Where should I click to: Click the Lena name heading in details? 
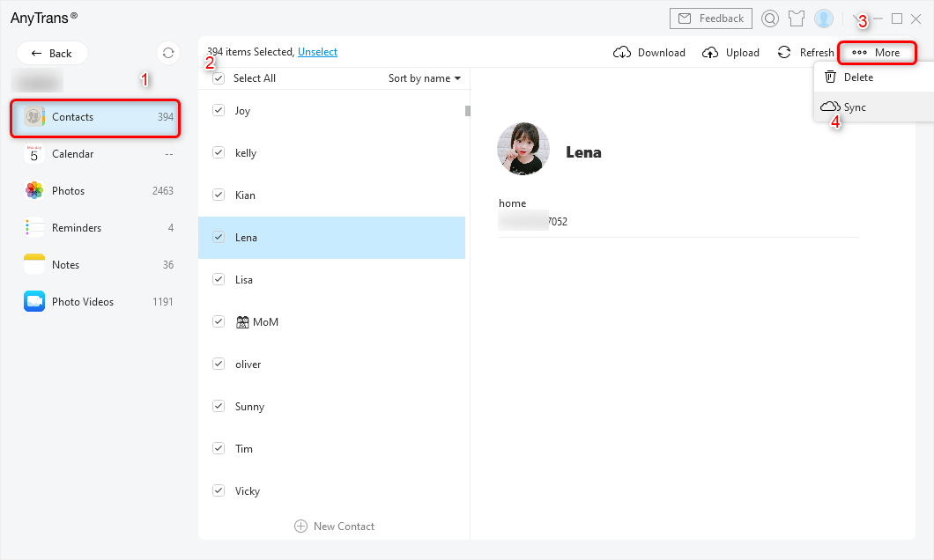tap(583, 152)
